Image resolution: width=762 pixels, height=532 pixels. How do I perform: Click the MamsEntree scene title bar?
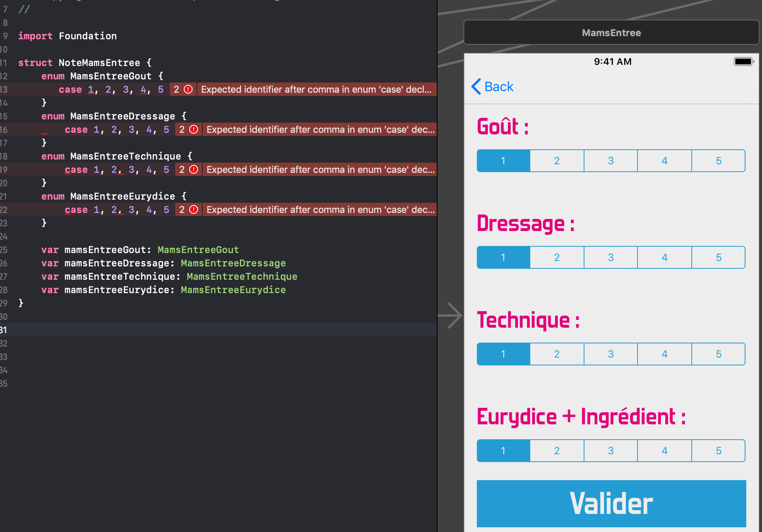point(611,33)
